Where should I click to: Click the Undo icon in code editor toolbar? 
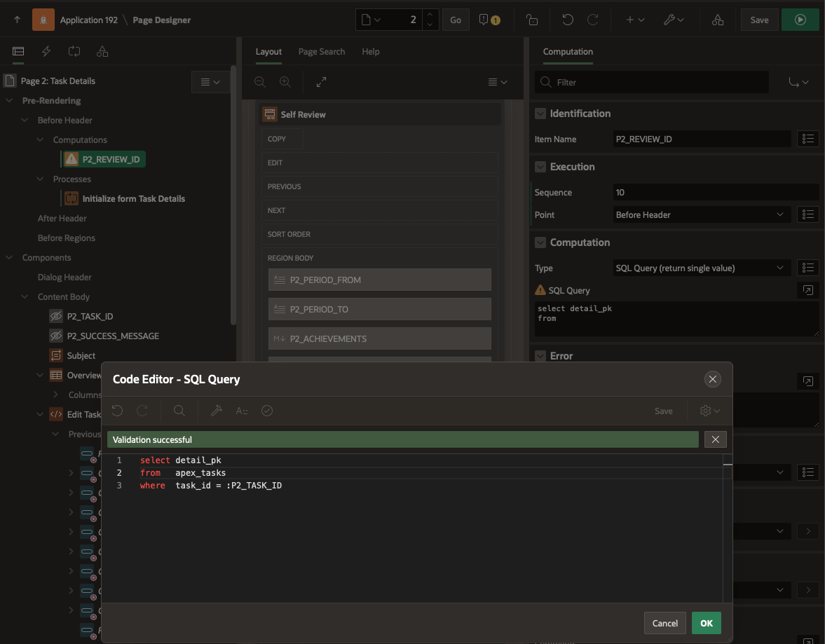118,411
